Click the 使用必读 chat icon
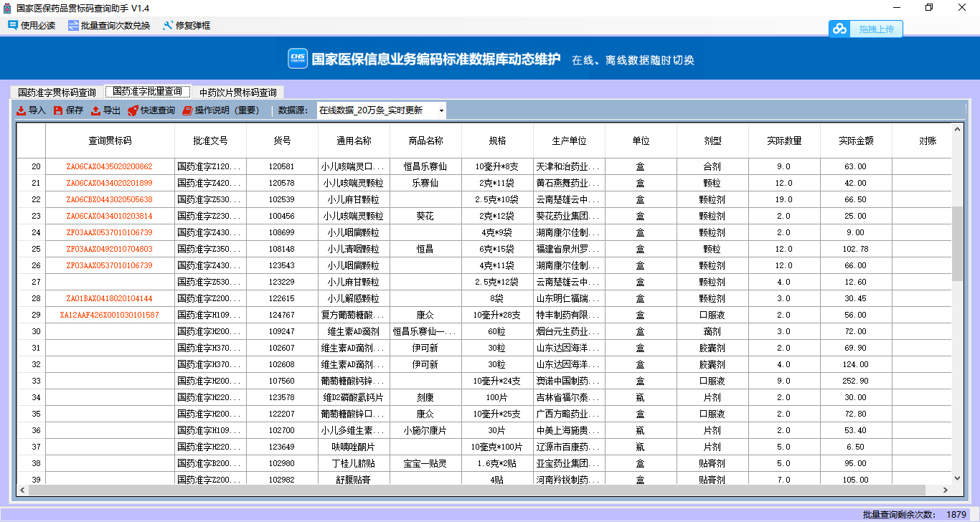The height and width of the screenshot is (522, 980). (x=13, y=25)
